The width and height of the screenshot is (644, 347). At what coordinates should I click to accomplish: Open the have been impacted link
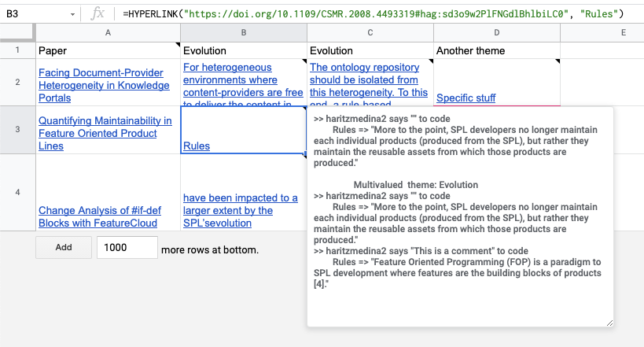pyautogui.click(x=241, y=211)
